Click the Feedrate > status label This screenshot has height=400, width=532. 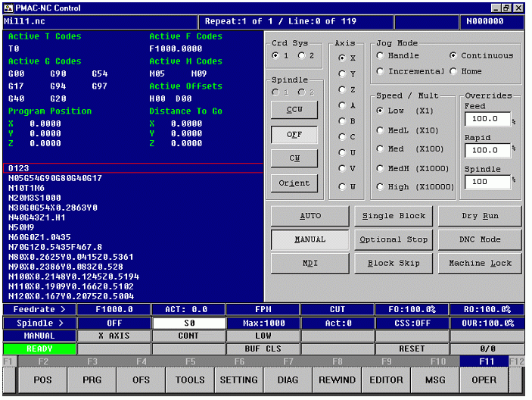pyautogui.click(x=39, y=310)
